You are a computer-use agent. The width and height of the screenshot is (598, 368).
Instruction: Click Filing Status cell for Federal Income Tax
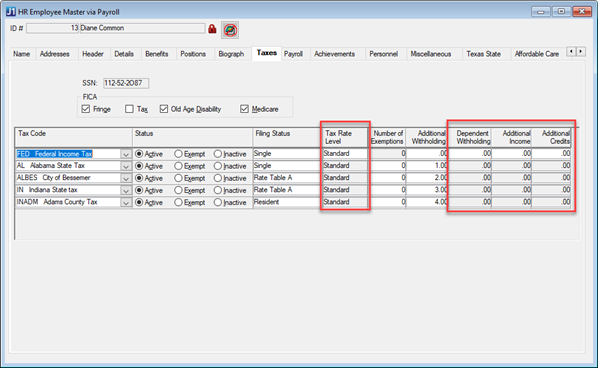pyautogui.click(x=287, y=153)
